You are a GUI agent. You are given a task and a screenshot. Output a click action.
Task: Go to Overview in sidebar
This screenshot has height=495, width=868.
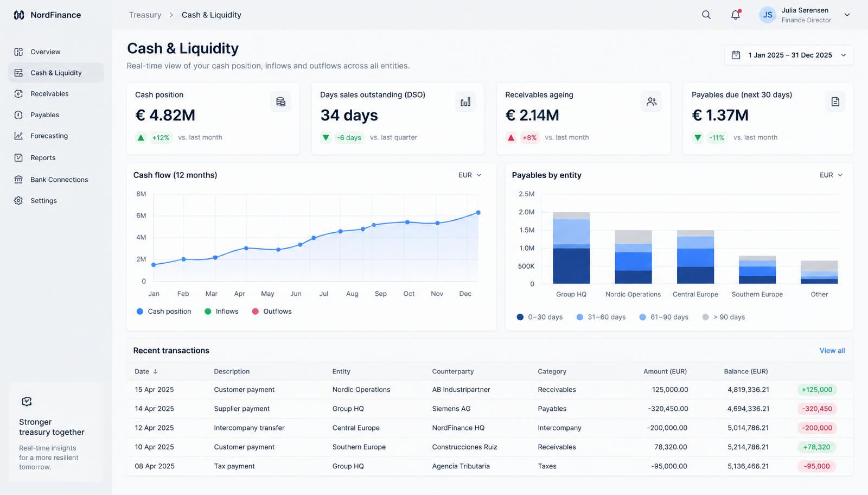click(56, 52)
